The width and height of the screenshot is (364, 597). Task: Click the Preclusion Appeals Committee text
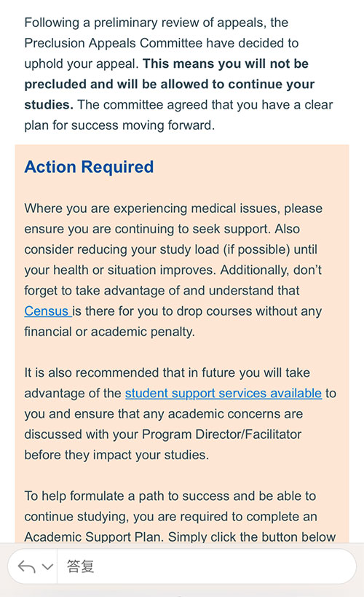click(x=113, y=43)
